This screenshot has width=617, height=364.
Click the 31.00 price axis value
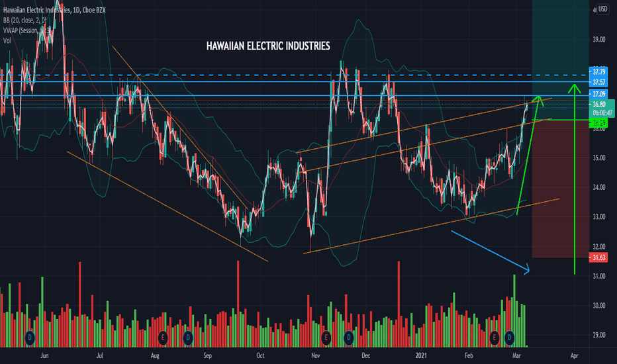[599, 276]
